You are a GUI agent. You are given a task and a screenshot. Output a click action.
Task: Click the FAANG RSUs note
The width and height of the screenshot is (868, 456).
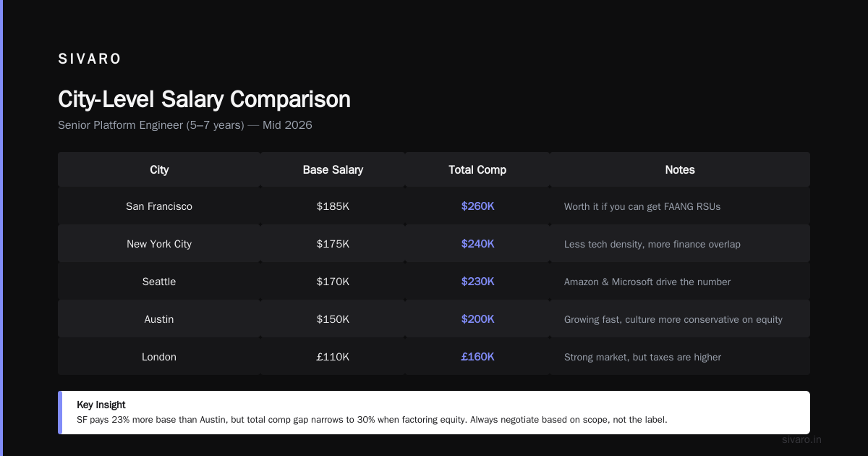click(x=642, y=206)
